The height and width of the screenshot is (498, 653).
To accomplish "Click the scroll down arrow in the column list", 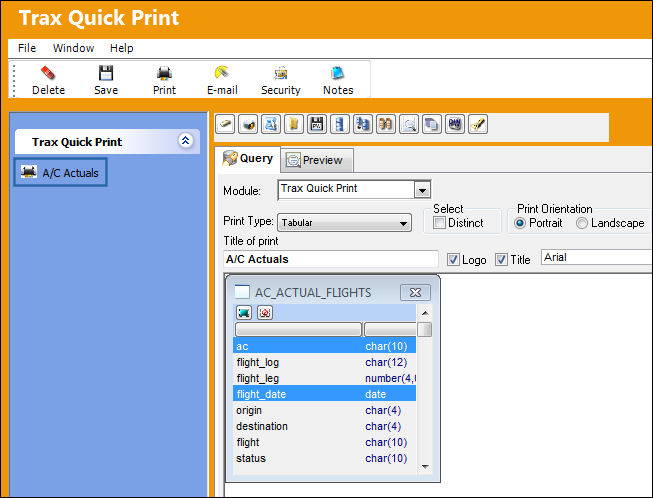I will click(425, 466).
